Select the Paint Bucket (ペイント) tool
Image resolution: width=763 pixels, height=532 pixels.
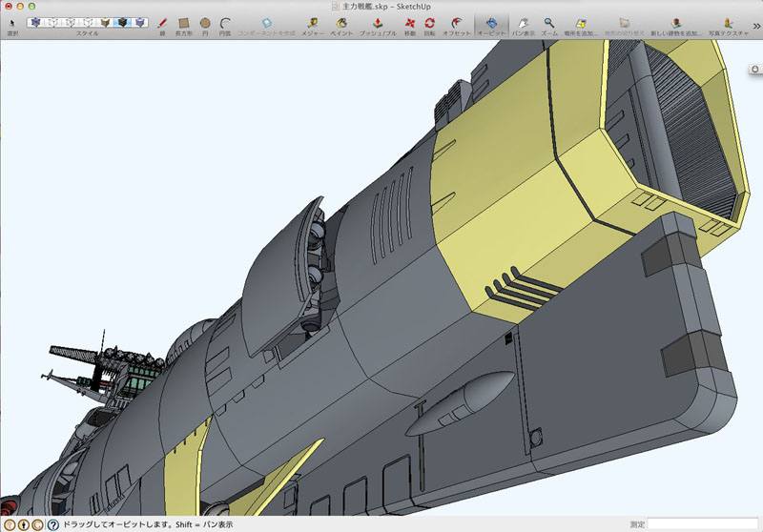click(x=340, y=23)
